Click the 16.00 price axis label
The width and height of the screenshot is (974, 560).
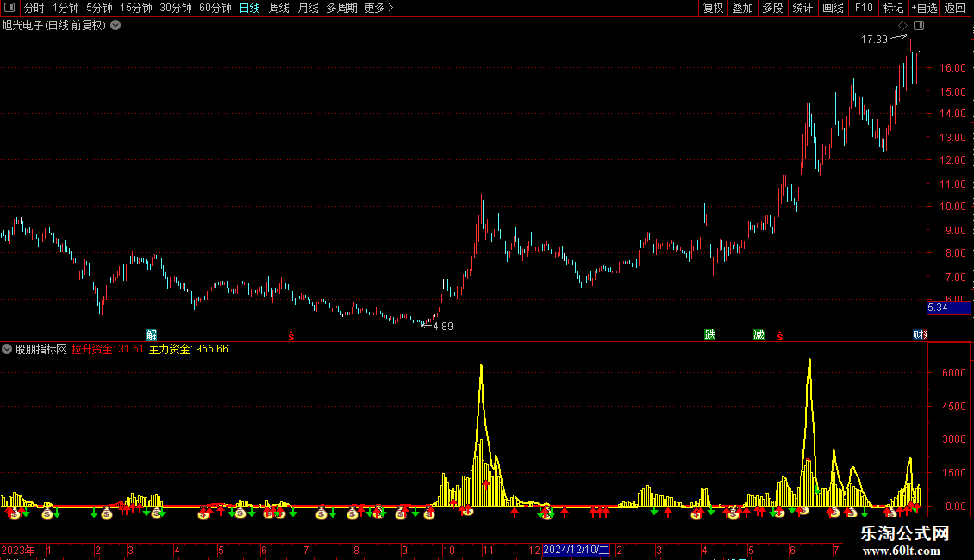tap(952, 68)
